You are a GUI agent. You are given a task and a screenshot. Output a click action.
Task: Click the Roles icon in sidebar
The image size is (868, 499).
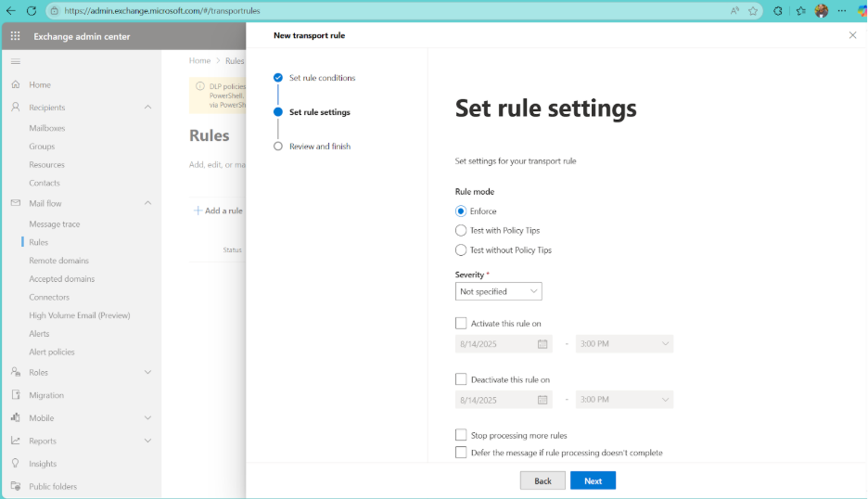coord(16,372)
